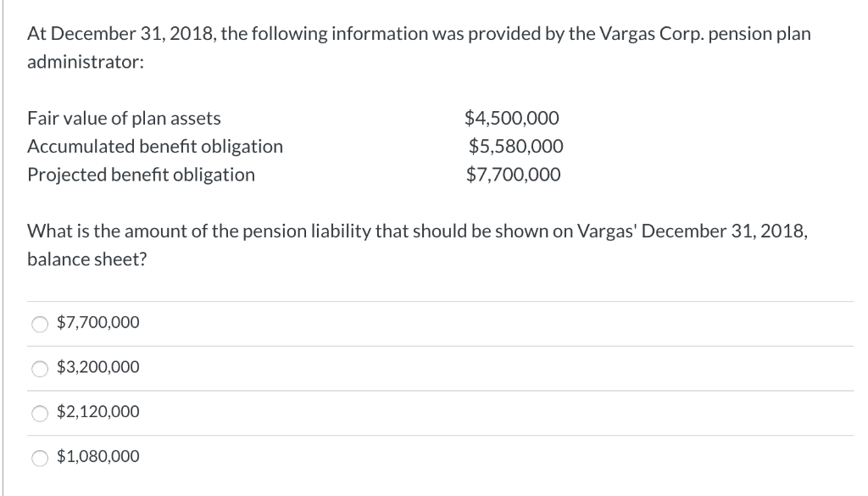Click the $3,200,000 answer label text
This screenshot has height=496, width=868.
[97, 367]
